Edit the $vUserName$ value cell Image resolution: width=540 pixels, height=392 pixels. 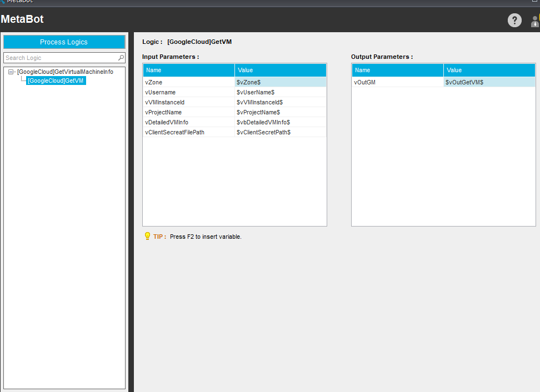point(281,92)
